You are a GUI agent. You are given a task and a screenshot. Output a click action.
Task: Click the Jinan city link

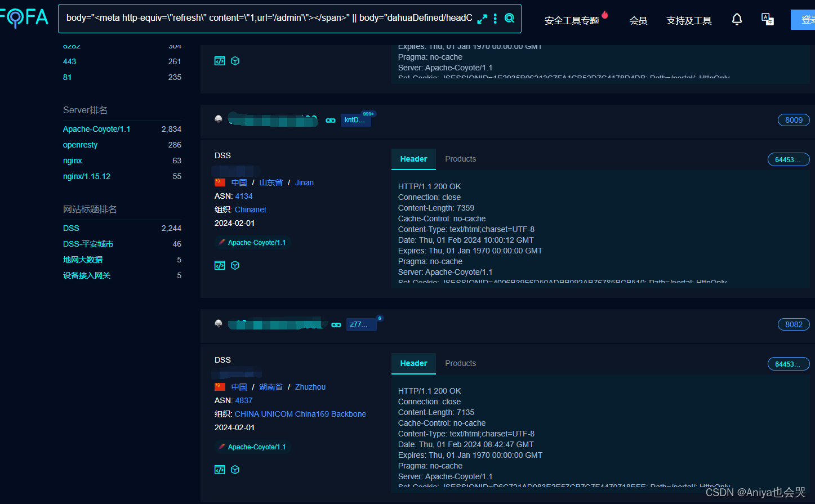304,182
